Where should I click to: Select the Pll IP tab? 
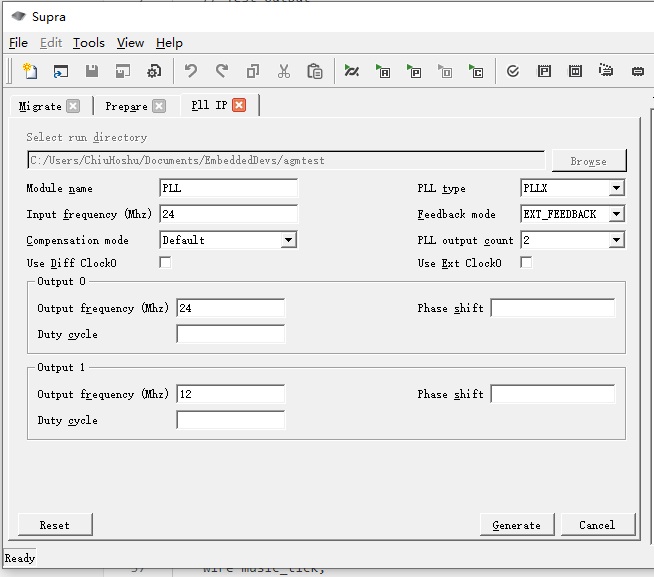coord(209,105)
